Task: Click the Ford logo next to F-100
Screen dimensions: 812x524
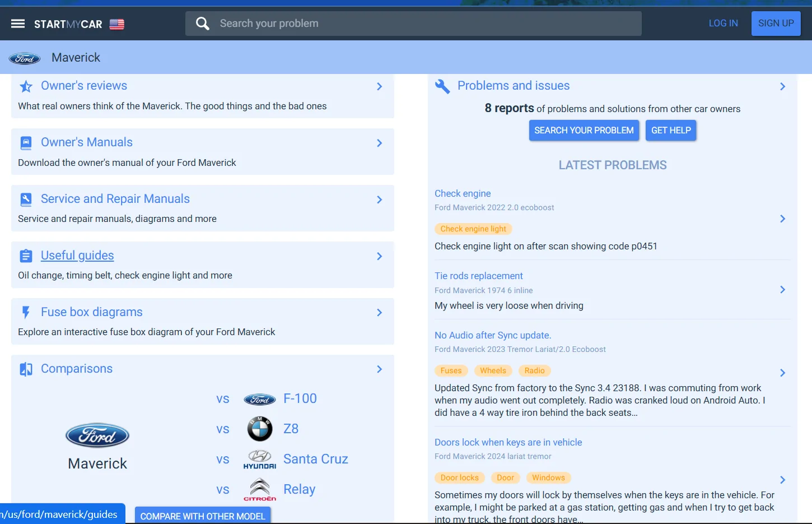Action: tap(260, 399)
